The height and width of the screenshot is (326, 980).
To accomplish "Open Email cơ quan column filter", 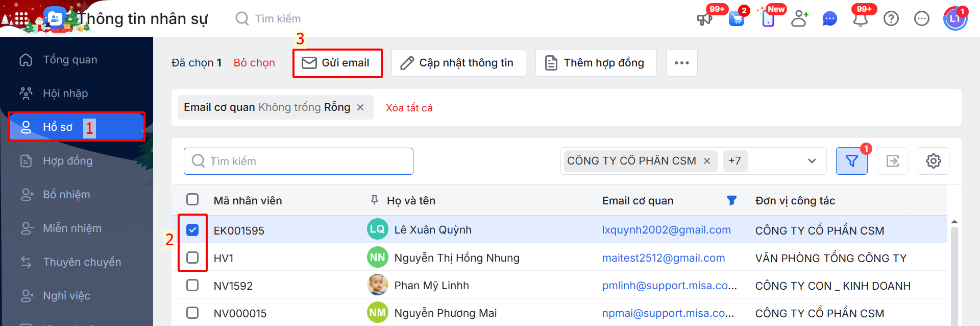I will tap(731, 200).
